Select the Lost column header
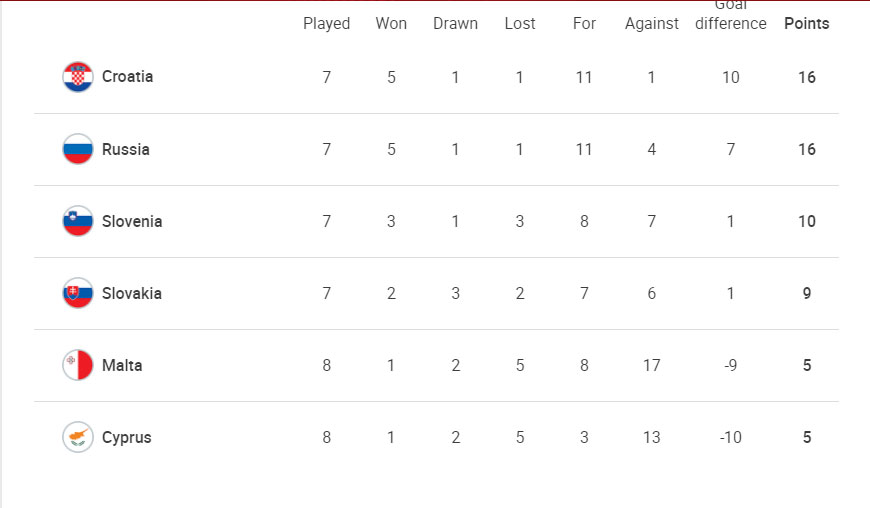The image size is (870, 508). [x=520, y=23]
